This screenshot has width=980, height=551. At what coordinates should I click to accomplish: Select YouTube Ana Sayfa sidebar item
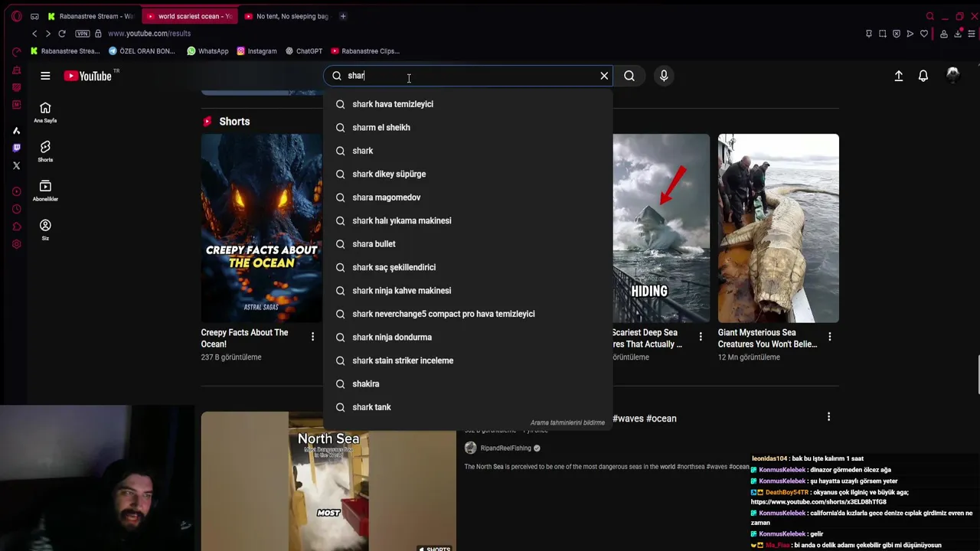tap(45, 112)
